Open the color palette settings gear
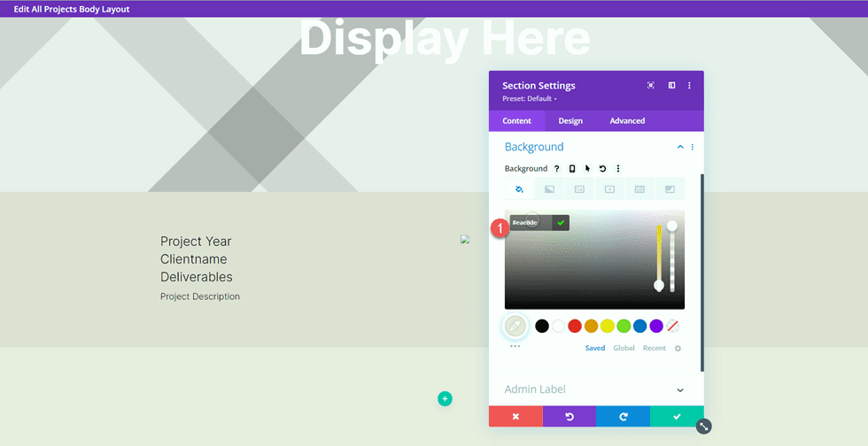This screenshot has width=868, height=446. point(678,349)
